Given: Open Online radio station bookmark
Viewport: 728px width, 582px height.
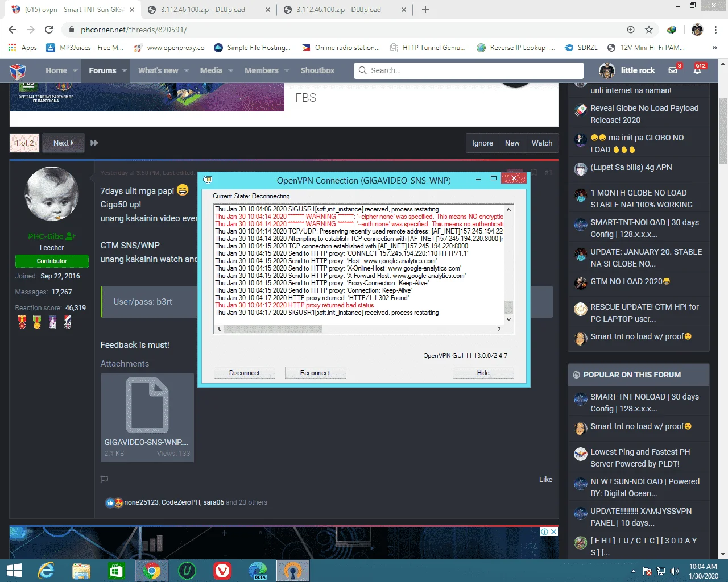Looking at the screenshot, I should tap(341, 48).
